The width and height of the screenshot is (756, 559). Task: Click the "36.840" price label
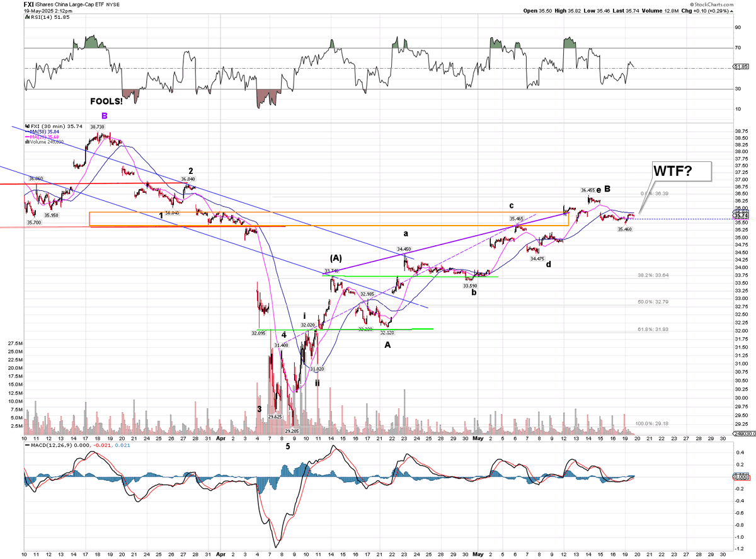188,179
